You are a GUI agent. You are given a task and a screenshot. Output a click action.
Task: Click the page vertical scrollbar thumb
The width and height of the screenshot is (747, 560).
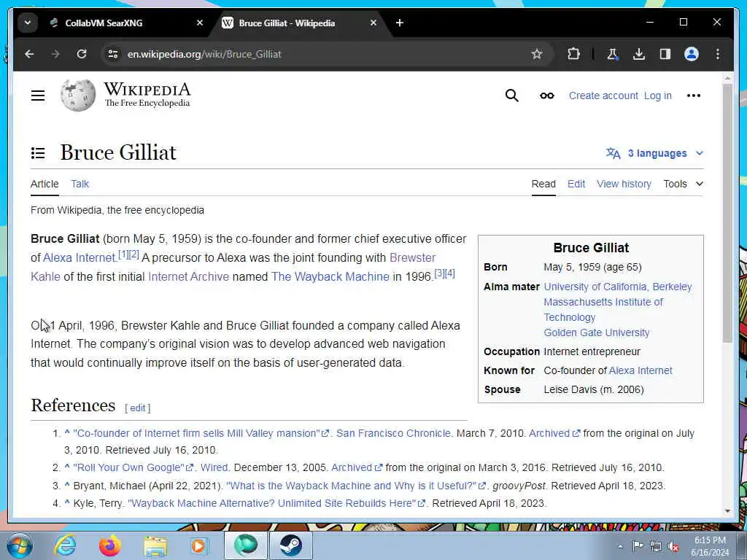click(727, 213)
